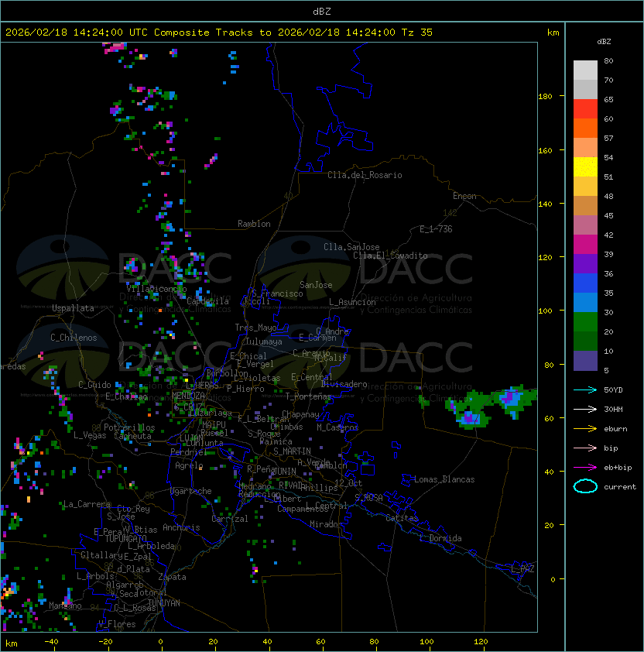The width and height of the screenshot is (644, 652).
Task: Select the Ramblon place label
Action: tap(254, 224)
